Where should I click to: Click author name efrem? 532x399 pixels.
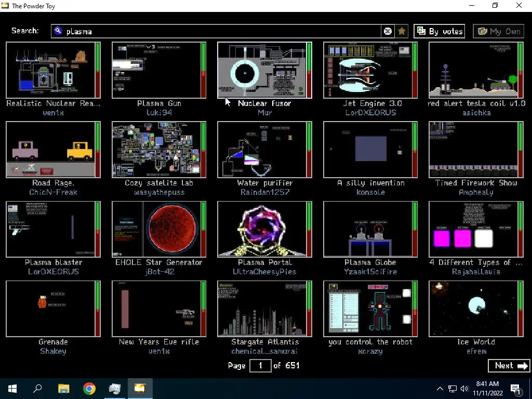[476, 351]
